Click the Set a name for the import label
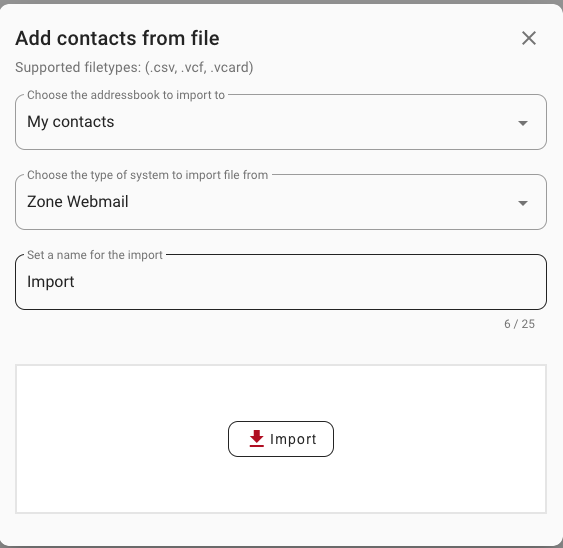This screenshot has height=548, width=563. 95,255
